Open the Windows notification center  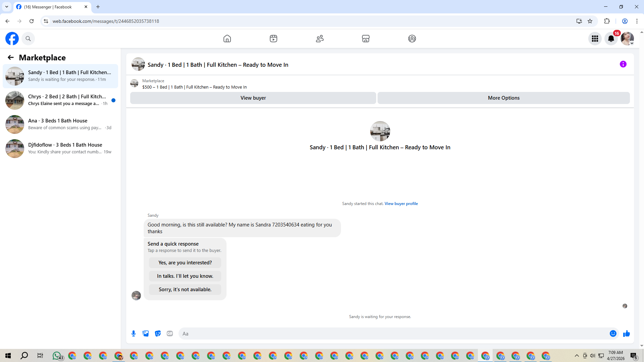click(x=634, y=356)
